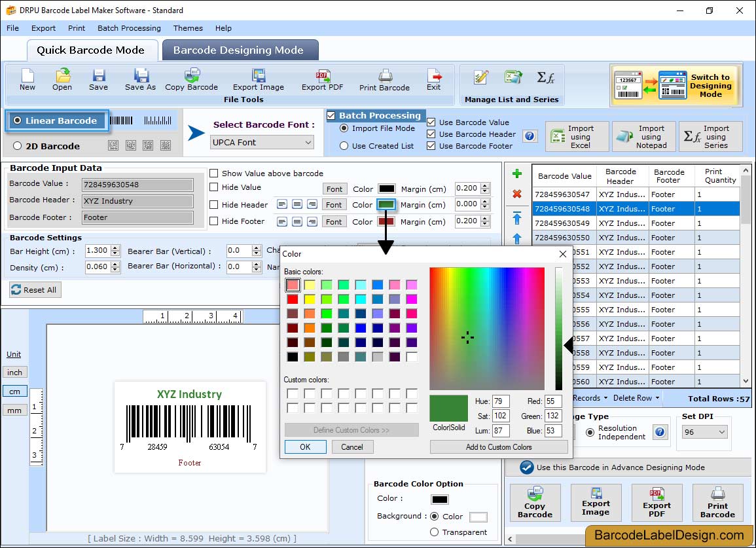756x548 pixels.
Task: Click Print Barcode in File Tools toolbar
Action: 384,80
